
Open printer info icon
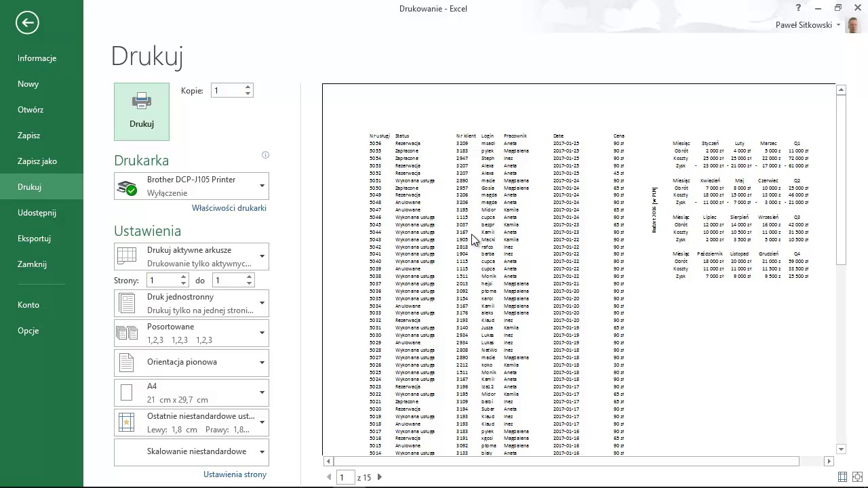coord(265,155)
